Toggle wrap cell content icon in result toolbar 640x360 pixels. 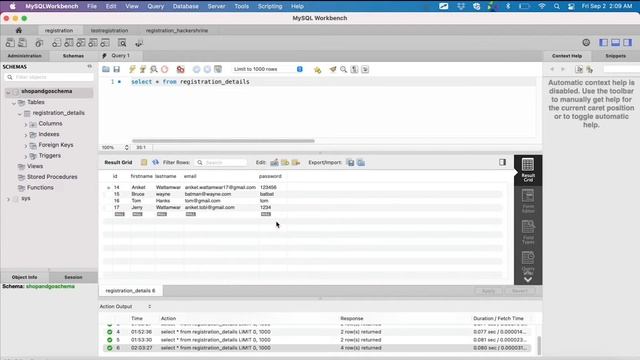click(144, 162)
